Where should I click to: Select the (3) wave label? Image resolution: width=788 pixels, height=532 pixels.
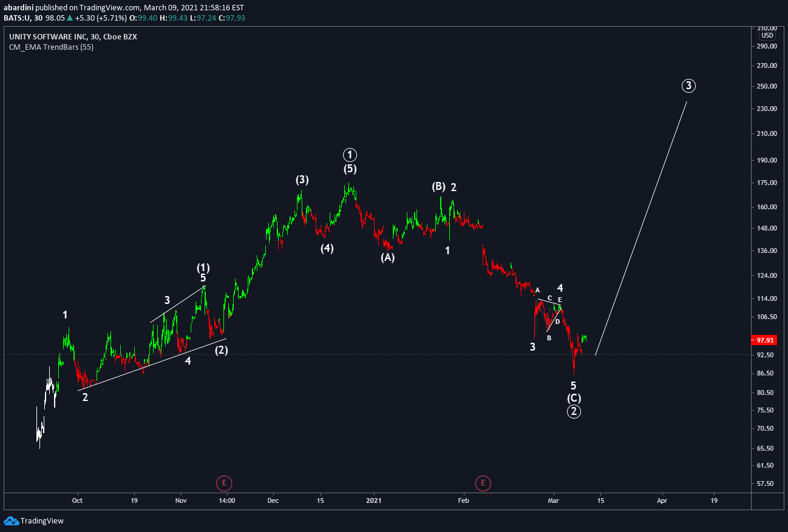302,180
